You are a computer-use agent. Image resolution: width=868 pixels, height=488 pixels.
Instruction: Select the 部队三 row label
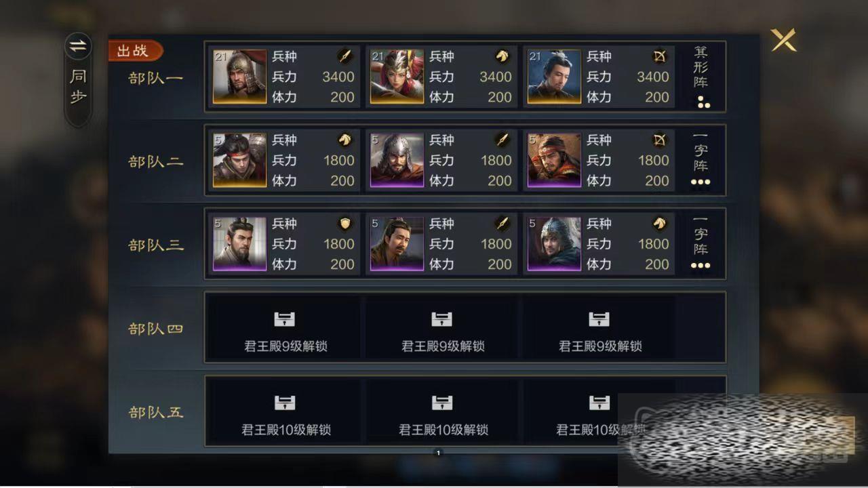pyautogui.click(x=156, y=245)
